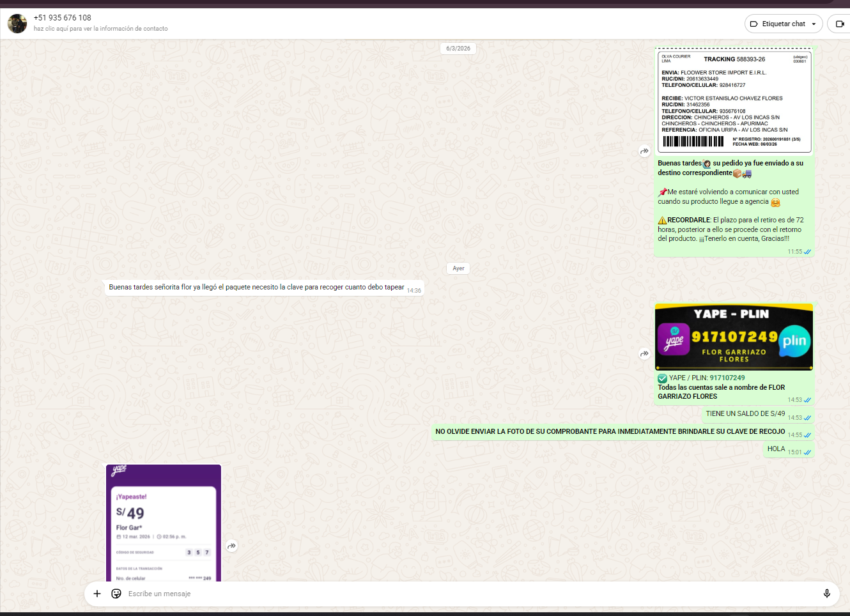View the YAPE - PLIN banner image

[x=734, y=337]
